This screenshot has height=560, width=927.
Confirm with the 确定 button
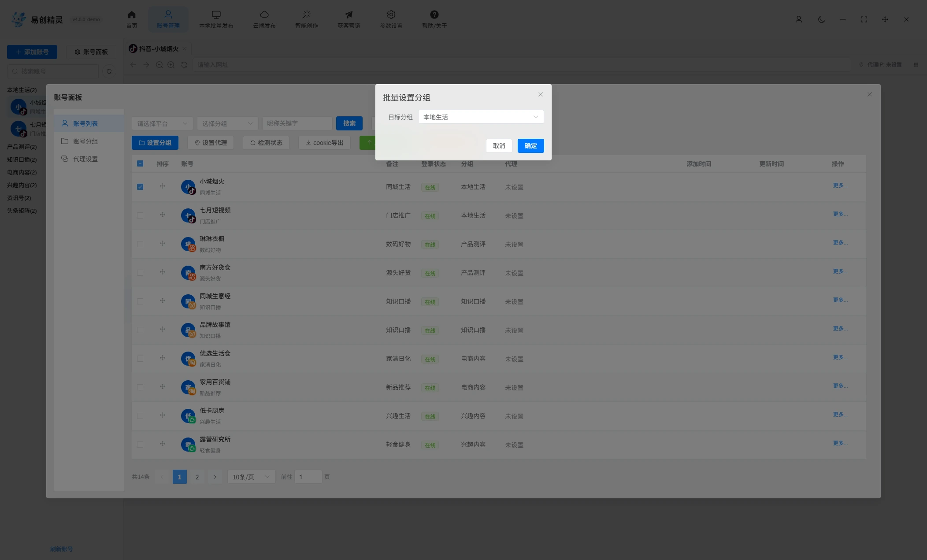pyautogui.click(x=530, y=146)
